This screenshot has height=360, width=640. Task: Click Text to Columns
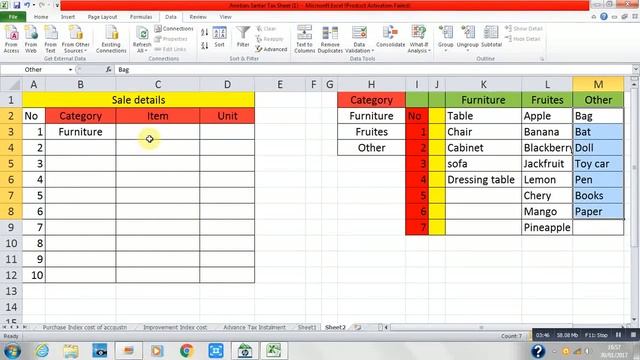304,39
